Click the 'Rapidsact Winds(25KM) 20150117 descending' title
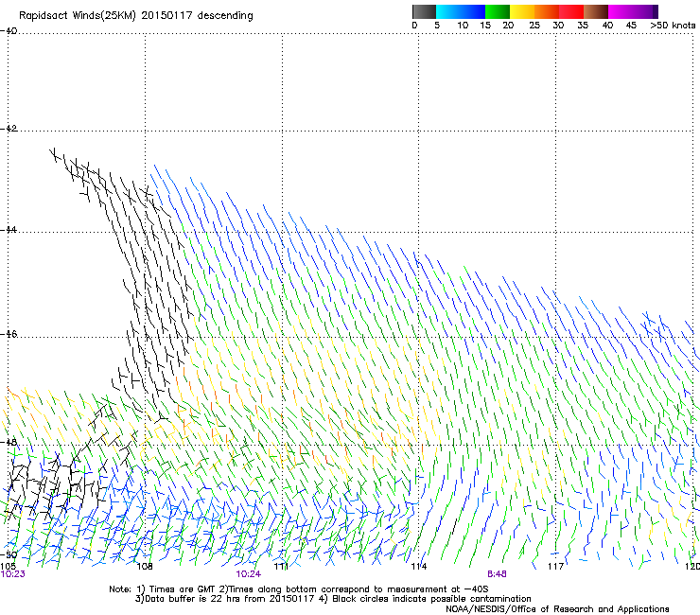Screen dimensions: 700x615 click(x=135, y=16)
